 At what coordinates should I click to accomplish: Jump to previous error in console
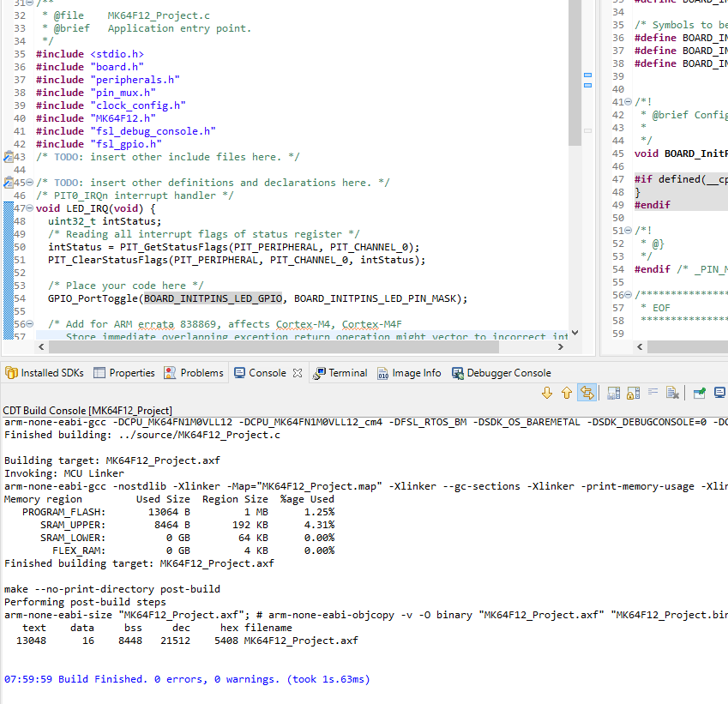567,393
